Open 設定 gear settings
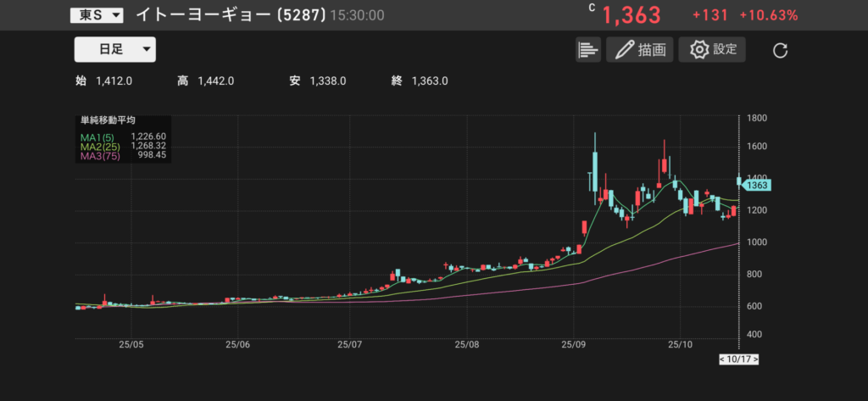The image size is (868, 401). click(712, 50)
